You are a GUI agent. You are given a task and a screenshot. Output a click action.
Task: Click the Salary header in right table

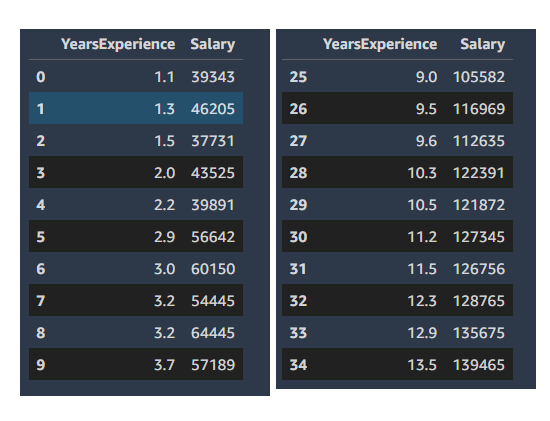[x=483, y=45]
